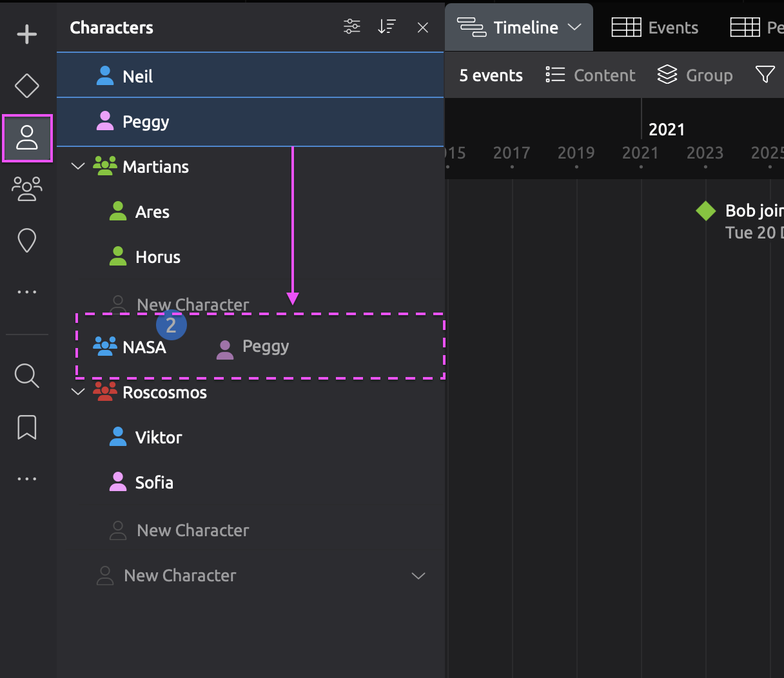This screenshot has height=678, width=784.
Task: Open the search magnifier icon
Action: pyautogui.click(x=27, y=375)
